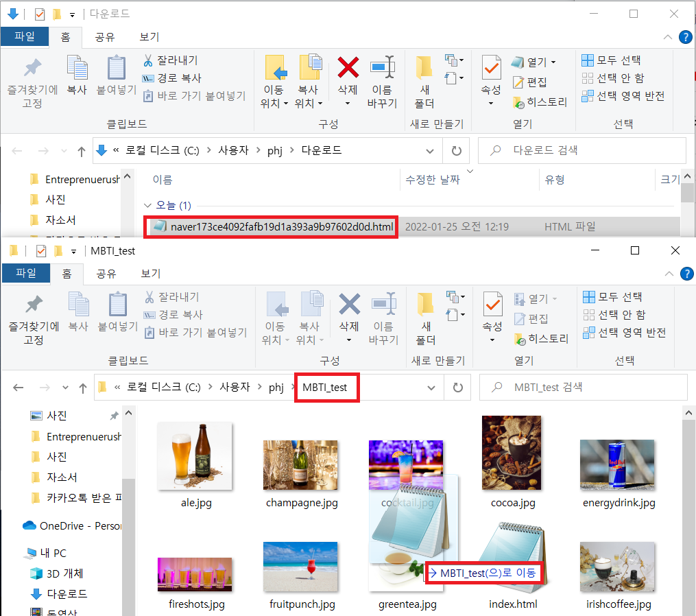Image resolution: width=696 pixels, height=616 pixels.
Task: Collapse the 오늘 (1) group
Action: (148, 206)
